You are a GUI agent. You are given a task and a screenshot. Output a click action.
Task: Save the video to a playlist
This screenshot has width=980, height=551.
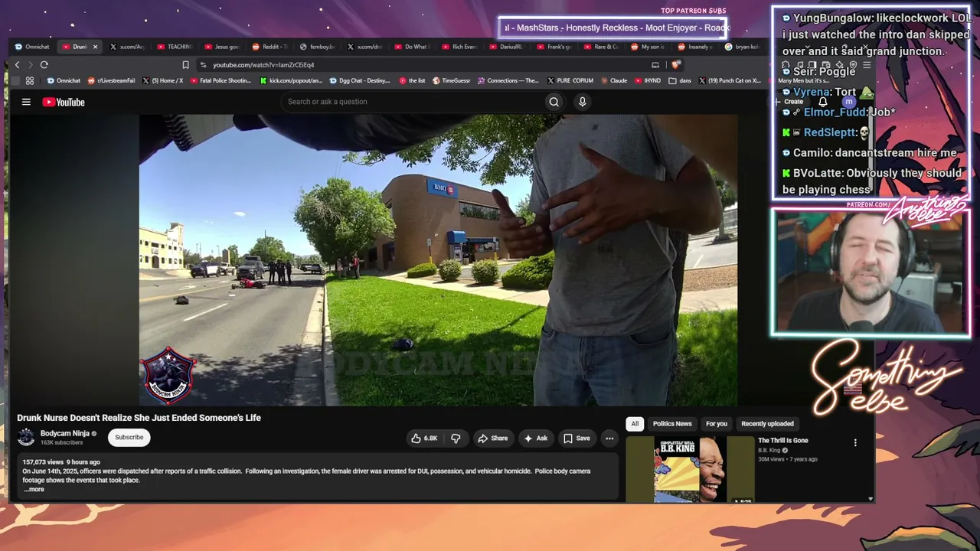[577, 439]
